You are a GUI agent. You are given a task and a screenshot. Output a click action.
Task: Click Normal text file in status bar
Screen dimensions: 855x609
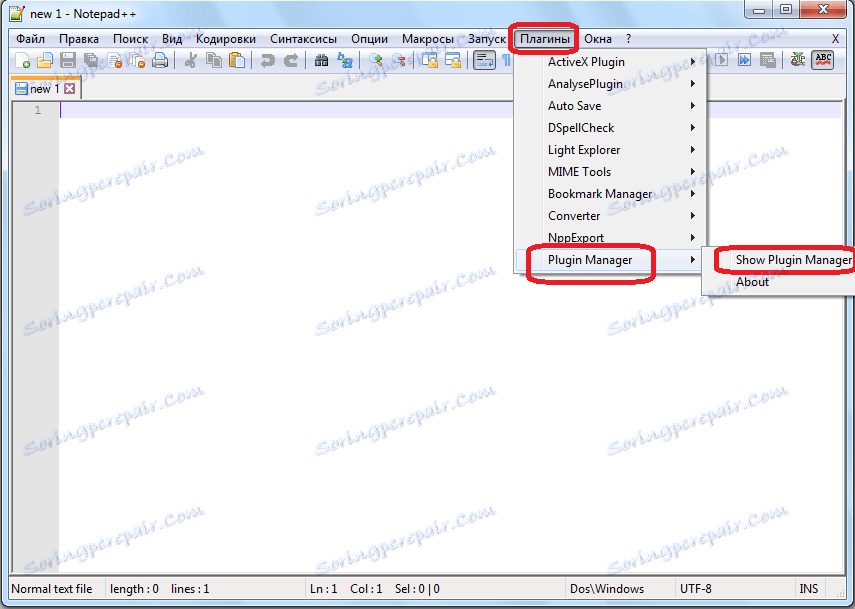point(52,589)
